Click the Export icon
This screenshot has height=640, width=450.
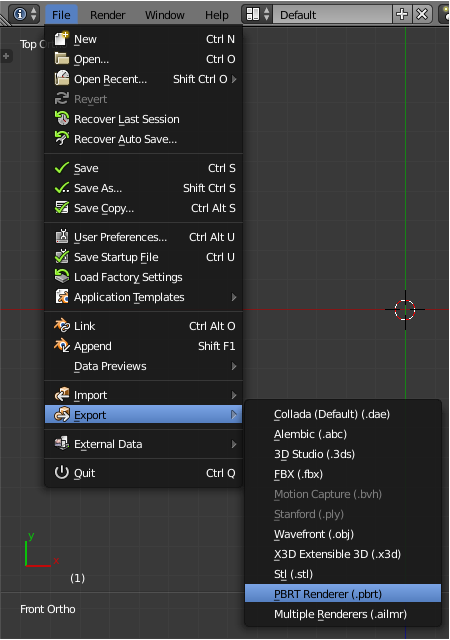point(62,414)
